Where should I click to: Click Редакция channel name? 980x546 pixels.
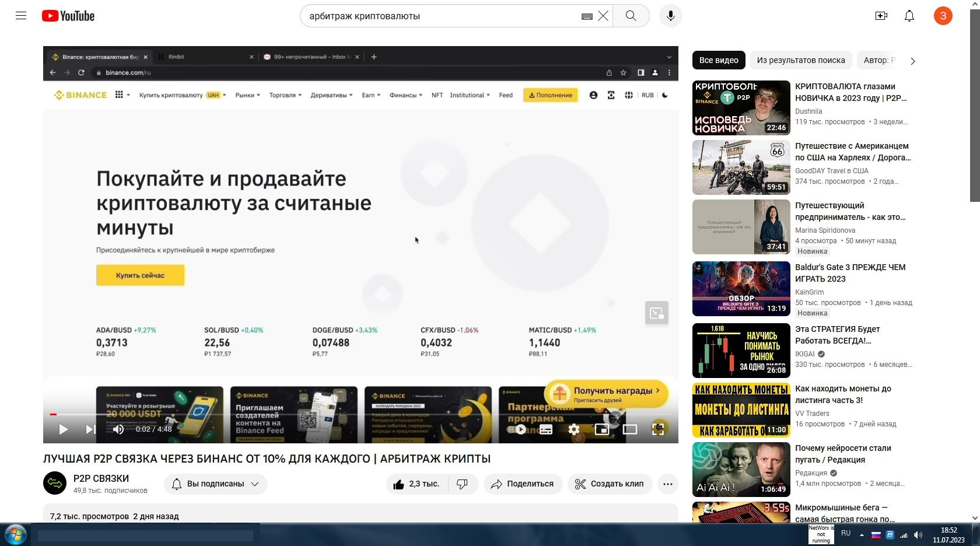coord(811,473)
